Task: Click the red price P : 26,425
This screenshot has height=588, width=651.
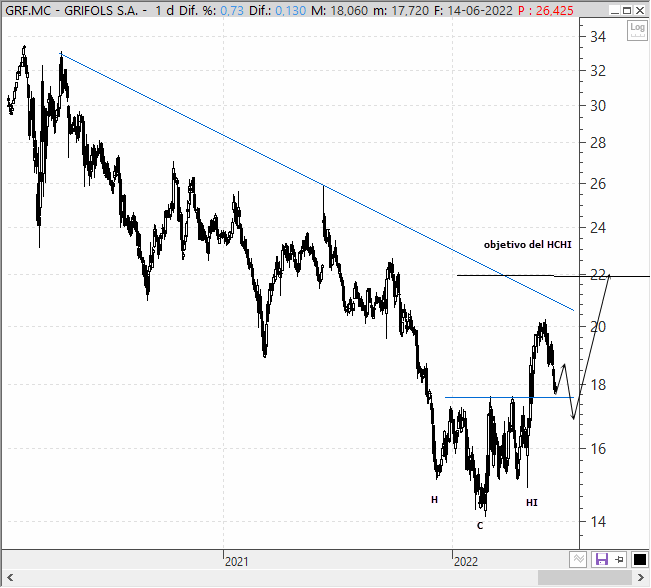Action: (x=546, y=10)
